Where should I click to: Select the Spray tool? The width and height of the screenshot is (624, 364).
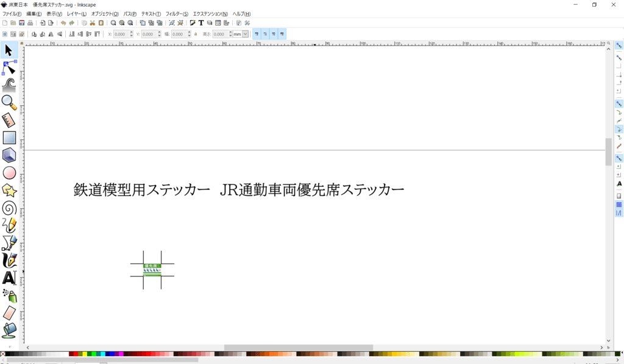click(9, 295)
